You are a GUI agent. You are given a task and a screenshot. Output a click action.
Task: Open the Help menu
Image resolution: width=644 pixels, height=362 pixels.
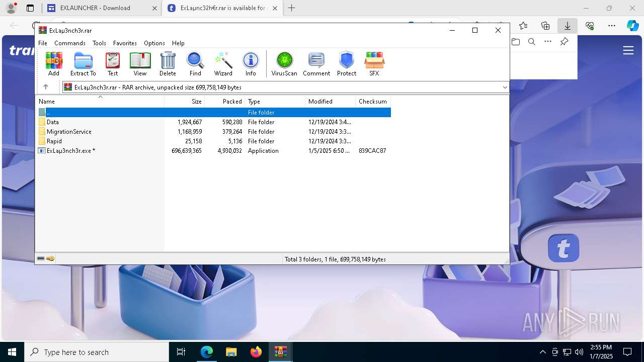click(178, 43)
